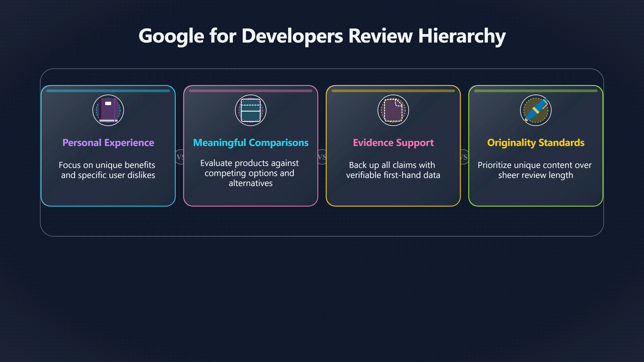Click the purple notebook icon above Personal Experience
The width and height of the screenshot is (644, 362).
(x=108, y=110)
